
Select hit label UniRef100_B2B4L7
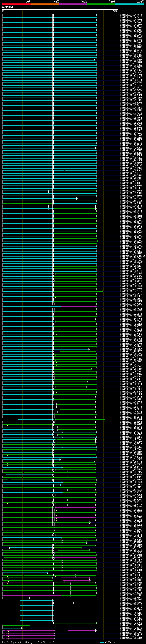point(131,392)
